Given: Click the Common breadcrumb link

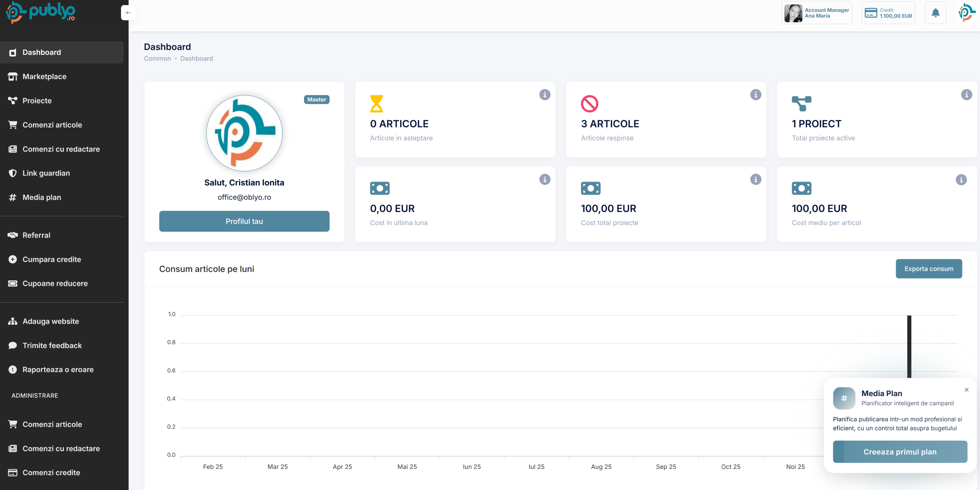Looking at the screenshot, I should [x=157, y=59].
